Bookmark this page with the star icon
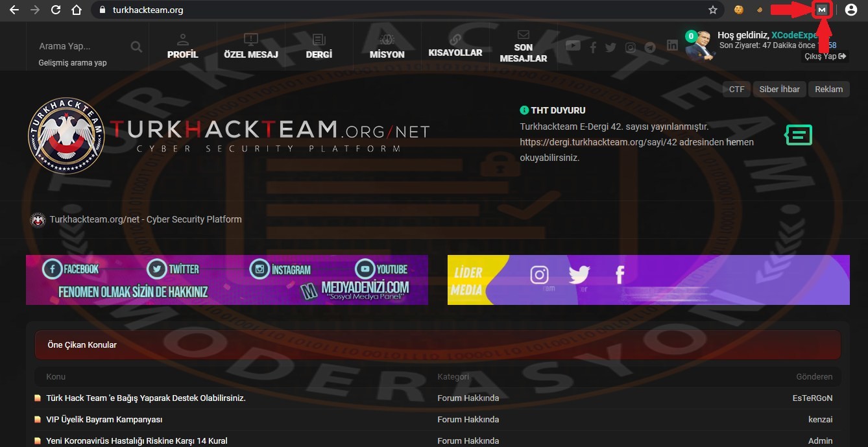Viewport: 868px width, 447px height. [x=713, y=10]
